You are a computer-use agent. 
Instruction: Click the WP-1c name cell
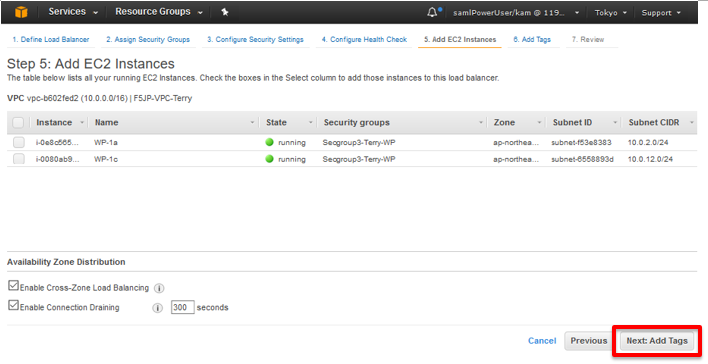click(x=106, y=159)
